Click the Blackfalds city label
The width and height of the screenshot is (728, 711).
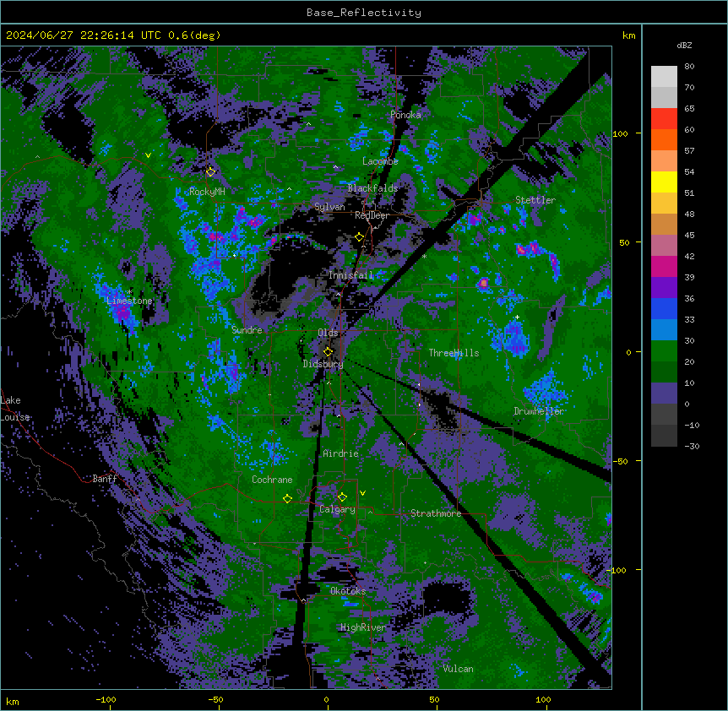click(x=372, y=188)
